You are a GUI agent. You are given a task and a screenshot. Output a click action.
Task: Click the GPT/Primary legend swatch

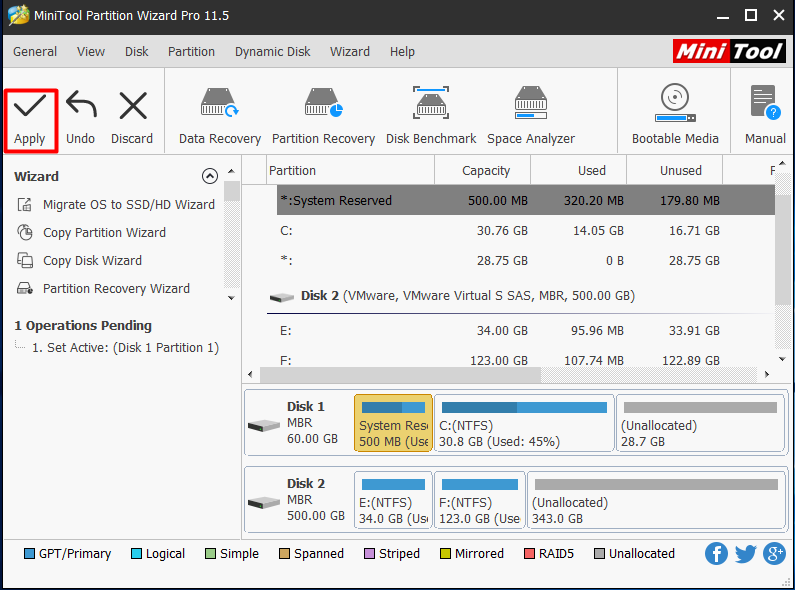(29, 554)
